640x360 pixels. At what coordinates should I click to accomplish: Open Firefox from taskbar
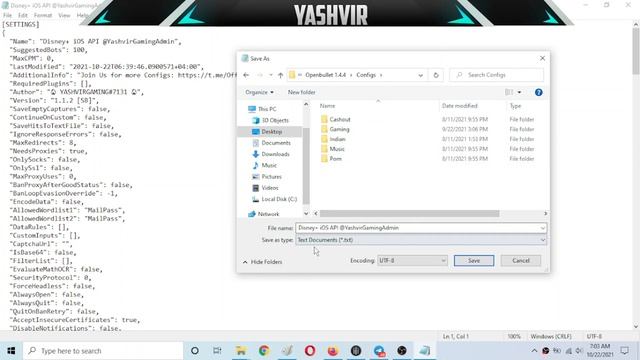(333, 351)
